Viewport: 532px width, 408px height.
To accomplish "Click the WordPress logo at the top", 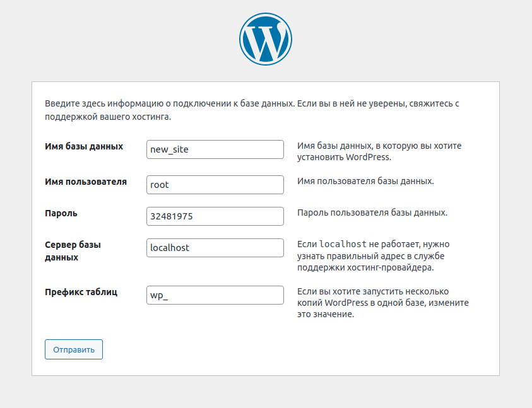I will (266, 39).
